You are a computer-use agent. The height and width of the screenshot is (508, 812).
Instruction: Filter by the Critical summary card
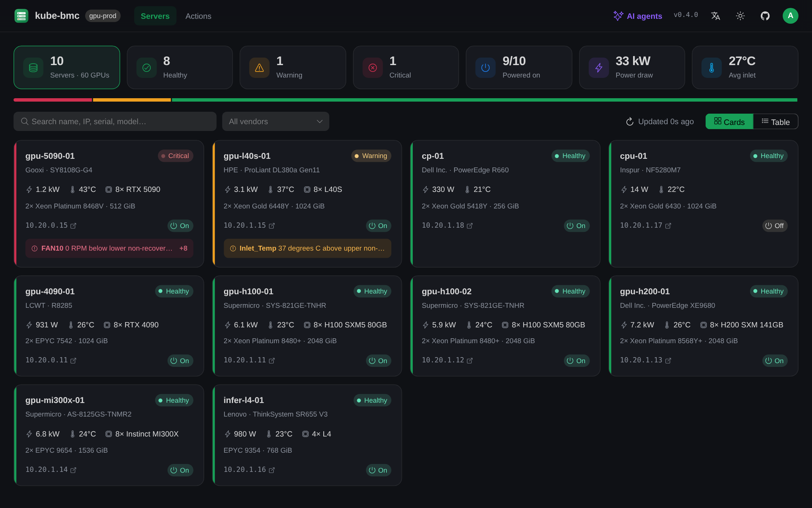pos(406,67)
